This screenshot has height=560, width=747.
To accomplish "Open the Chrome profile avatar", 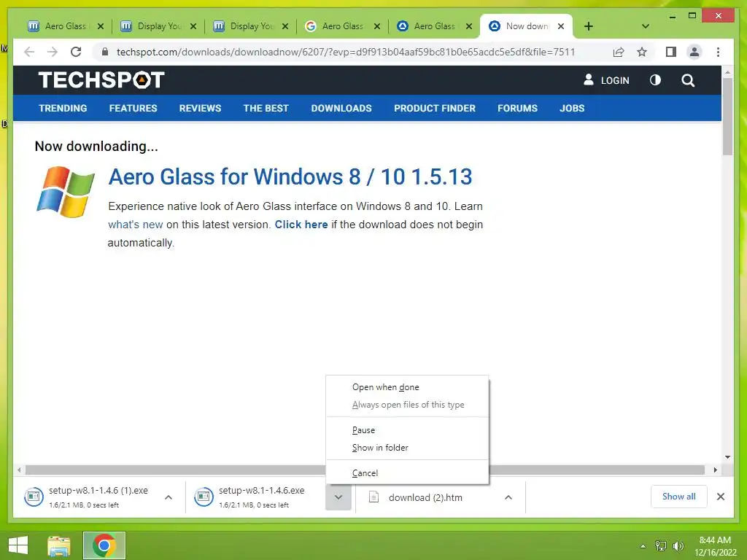I will click(x=694, y=52).
